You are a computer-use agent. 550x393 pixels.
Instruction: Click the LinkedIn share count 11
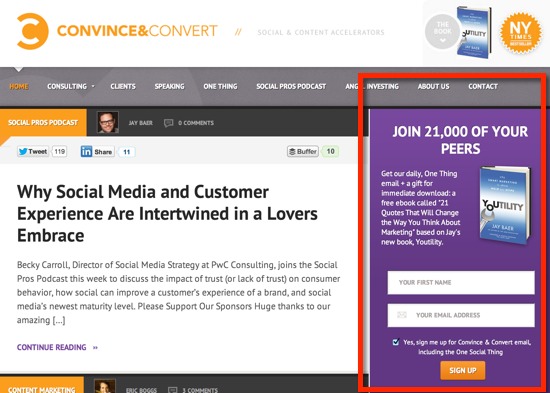pyautogui.click(x=127, y=152)
